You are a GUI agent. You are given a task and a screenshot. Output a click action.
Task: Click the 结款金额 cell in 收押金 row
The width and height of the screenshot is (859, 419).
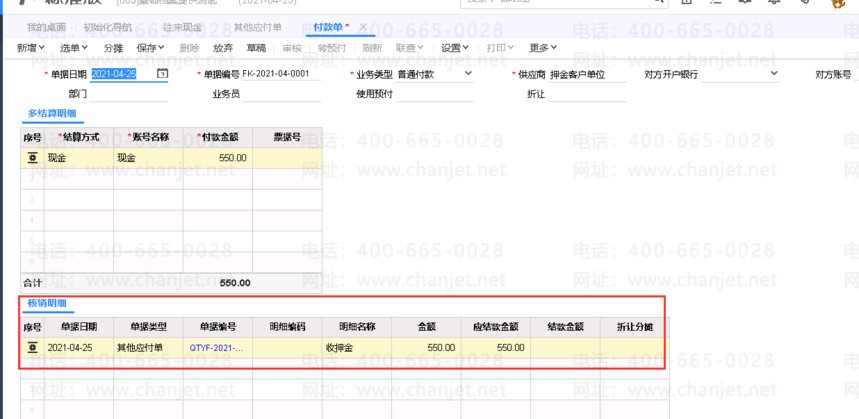pyautogui.click(x=565, y=348)
